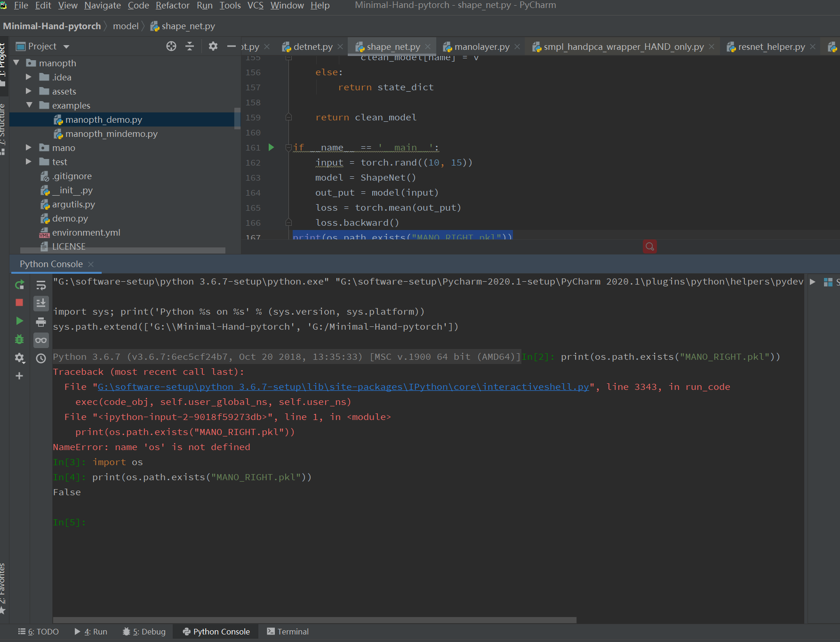Click Python Console bottom tool button
Screen dimensions: 840x642
(216, 632)
